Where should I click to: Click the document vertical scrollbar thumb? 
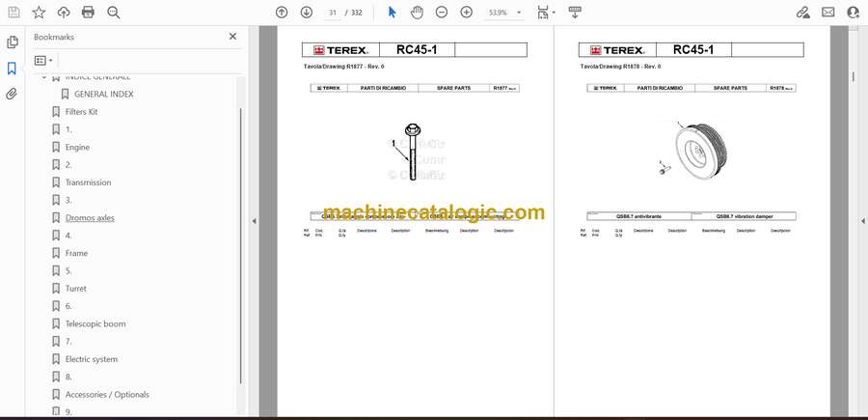(x=854, y=77)
